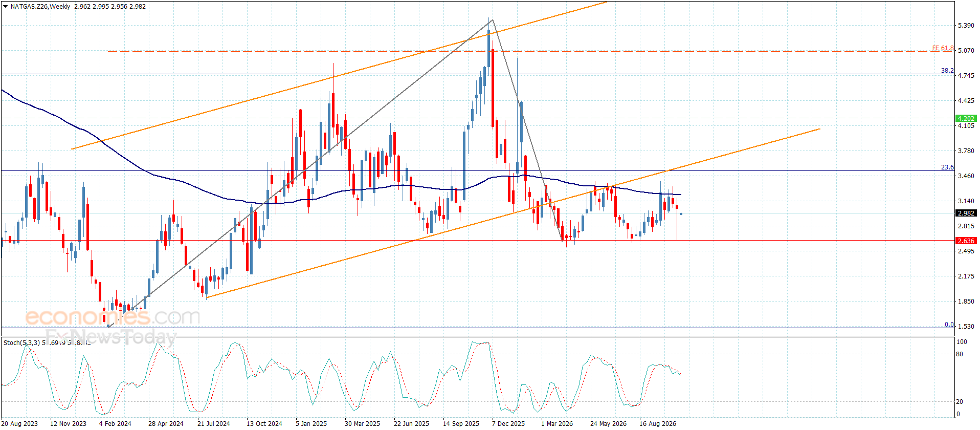The width and height of the screenshot is (980, 430).
Task: Select the 22 Jun 2025 date label
Action: tap(411, 423)
